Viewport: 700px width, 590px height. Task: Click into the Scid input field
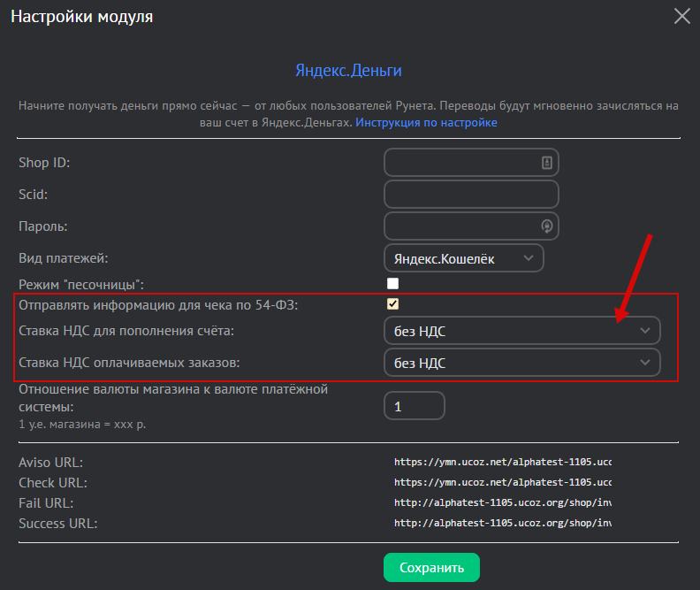click(x=471, y=194)
